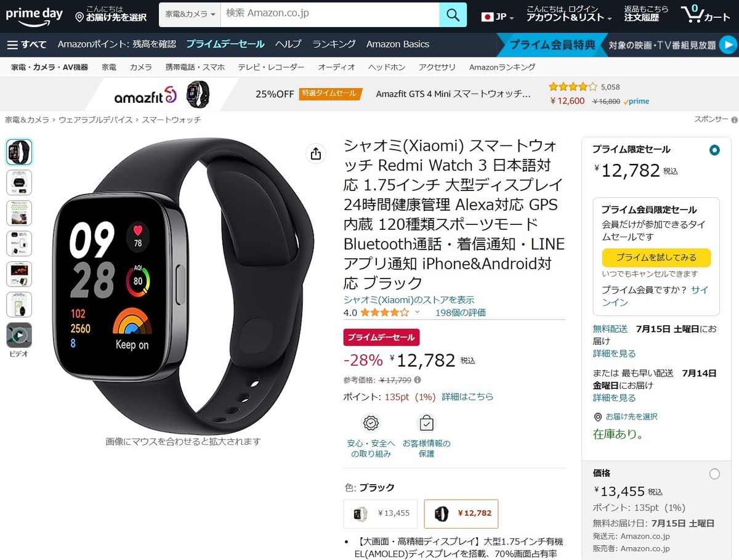This screenshot has height=560, width=739.
Task: Click the search magnifier button
Action: pyautogui.click(x=453, y=15)
